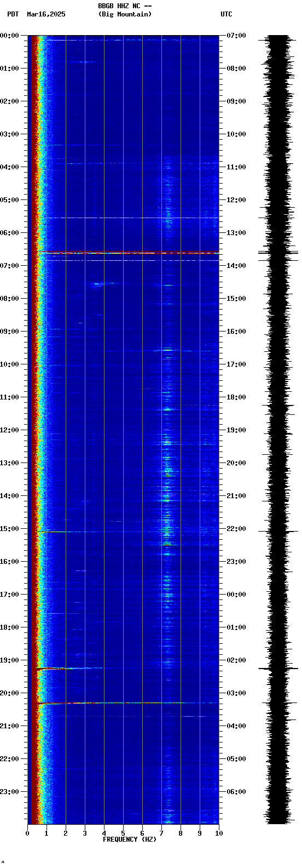
Task: Click the frequency axis '10' label
Action: click(219, 833)
